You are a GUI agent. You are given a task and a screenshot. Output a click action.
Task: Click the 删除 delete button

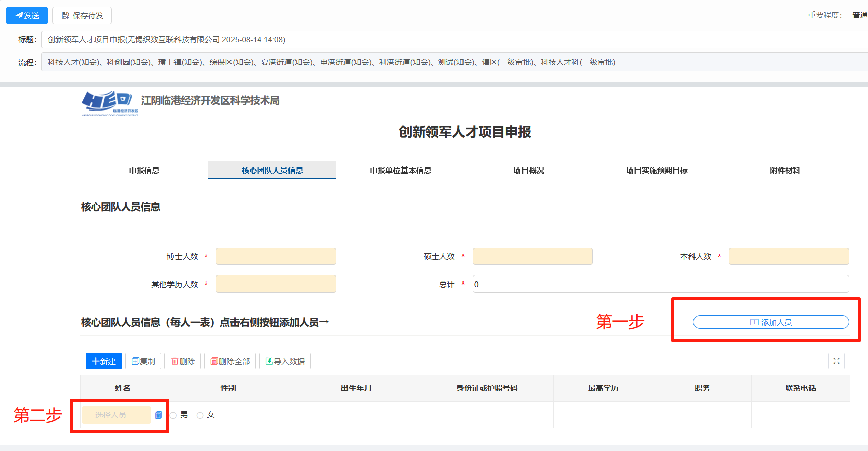[183, 361]
